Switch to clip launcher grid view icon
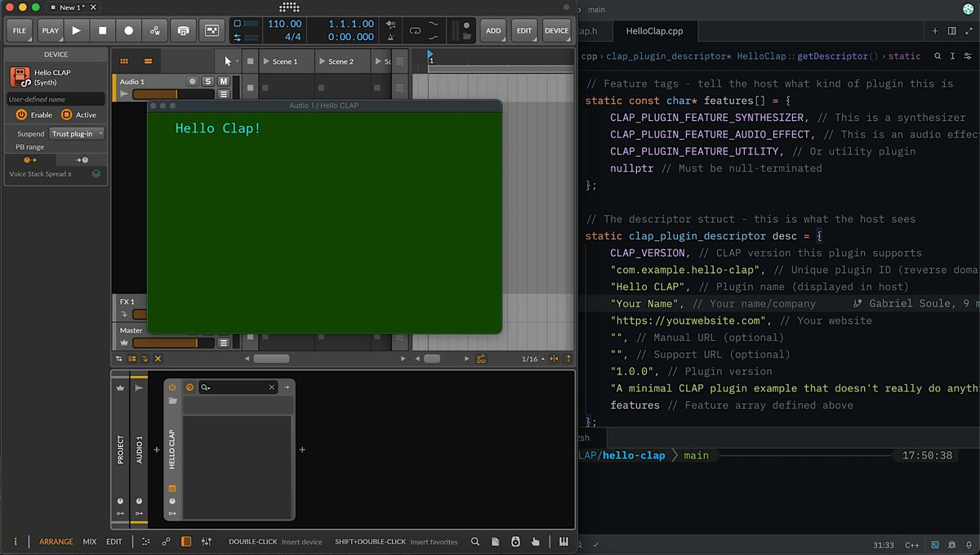This screenshot has height=555, width=980. (124, 61)
